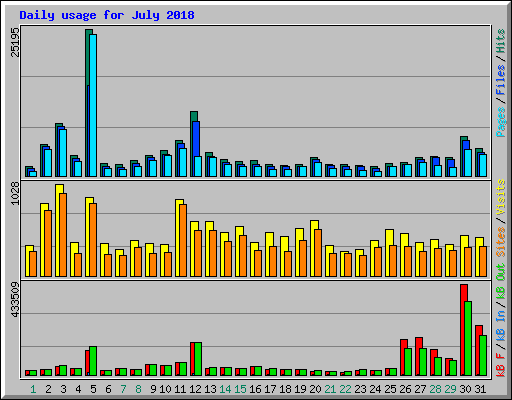Click green weekend day label 28
Viewport: 512px width, 400px height.
coord(435,389)
